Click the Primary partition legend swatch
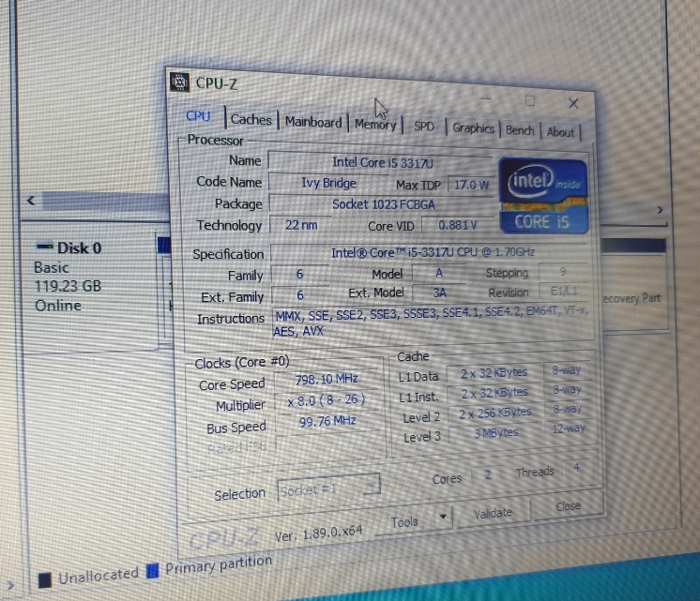700x601 pixels. click(153, 571)
